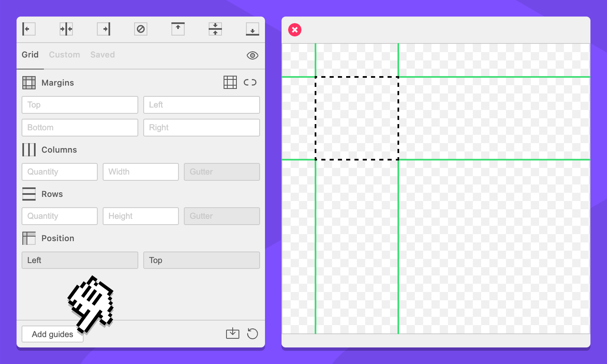The width and height of the screenshot is (607, 364).
Task: Close the preview window with red button
Action: point(295,30)
